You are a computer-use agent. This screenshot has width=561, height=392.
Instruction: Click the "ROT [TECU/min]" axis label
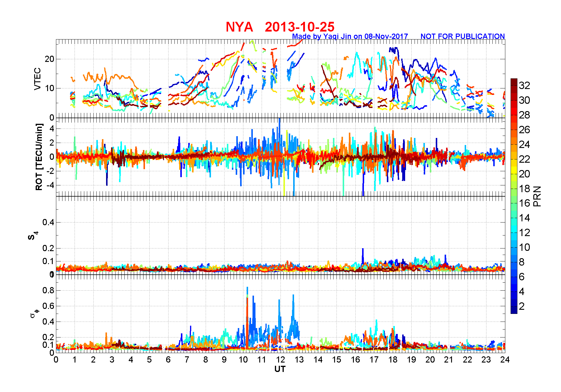[x=39, y=157]
